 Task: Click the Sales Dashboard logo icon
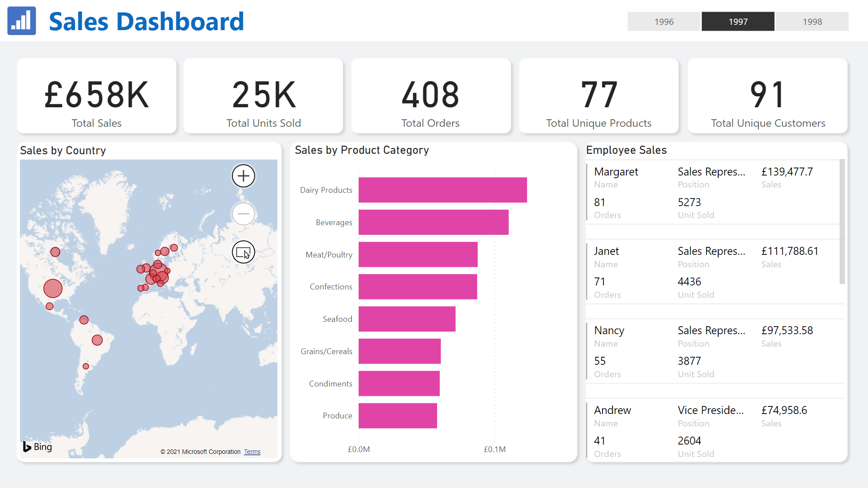[x=22, y=21]
